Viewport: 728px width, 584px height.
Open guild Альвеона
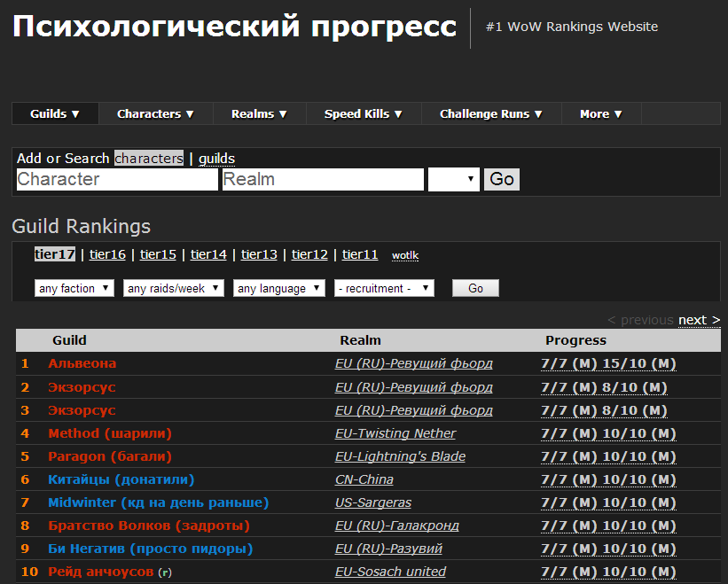pyautogui.click(x=82, y=363)
